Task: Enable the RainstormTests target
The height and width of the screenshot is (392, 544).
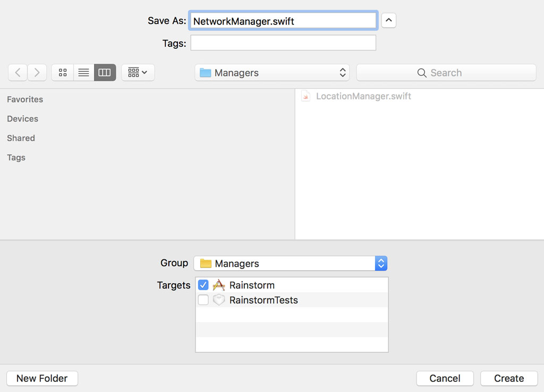Action: 203,300
